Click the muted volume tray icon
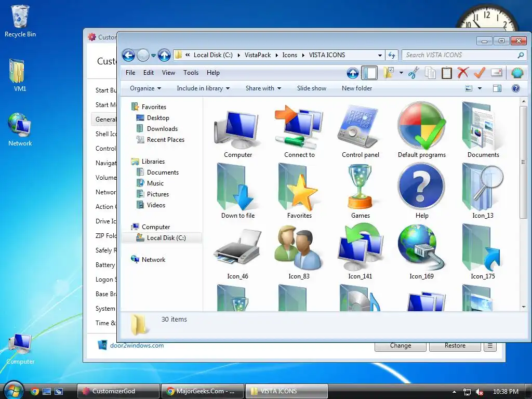 [480, 392]
